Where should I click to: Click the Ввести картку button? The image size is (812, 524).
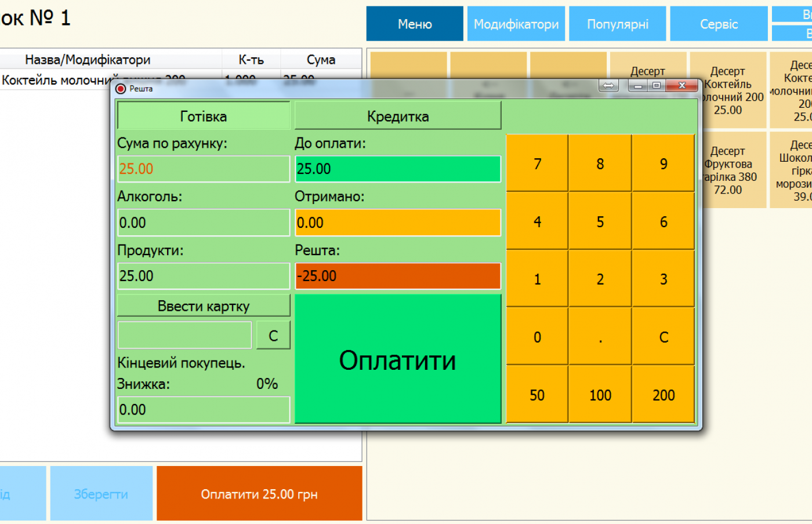pos(203,305)
